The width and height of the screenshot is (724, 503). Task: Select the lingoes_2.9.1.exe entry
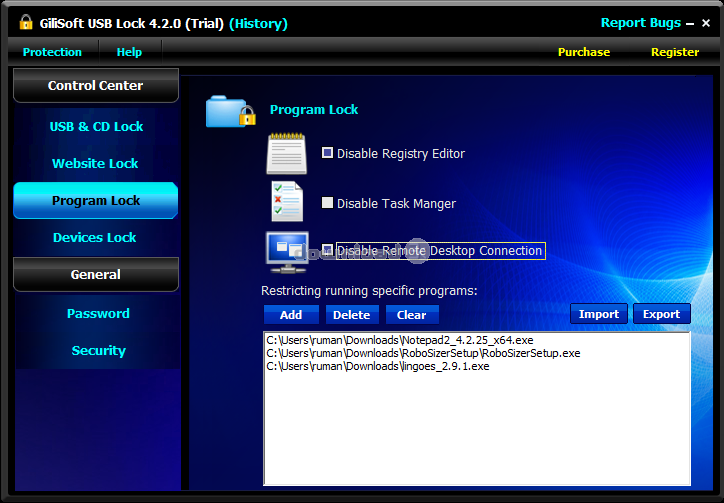378,366
